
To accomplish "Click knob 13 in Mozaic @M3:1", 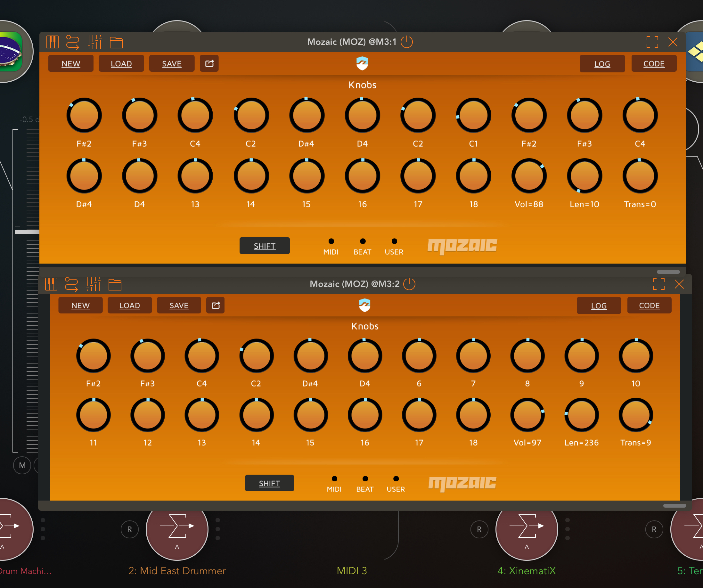I will pos(195,176).
